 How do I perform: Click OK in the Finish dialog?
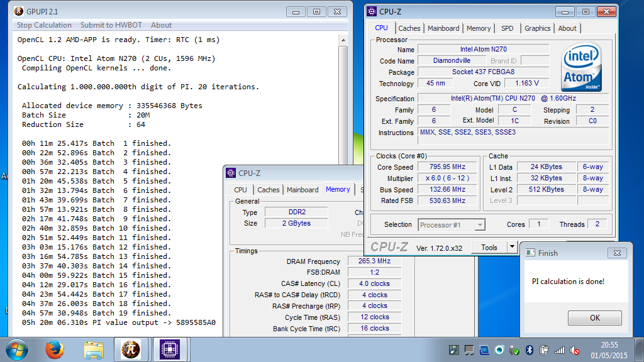[x=595, y=317]
